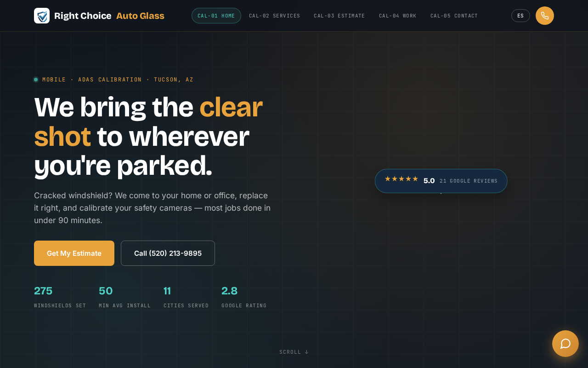Click the Get My Estimate button
Viewport: 588px width, 368px height.
[74, 253]
